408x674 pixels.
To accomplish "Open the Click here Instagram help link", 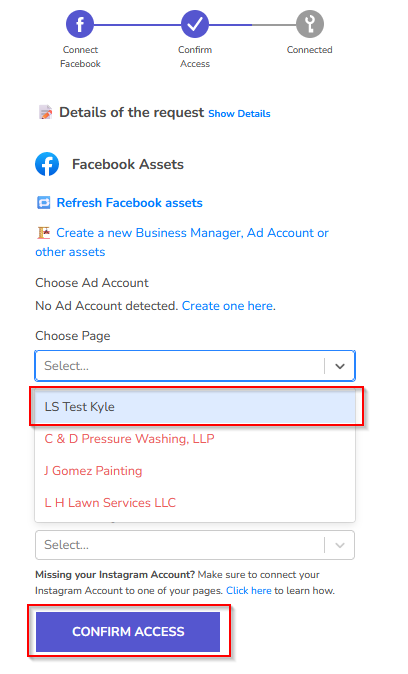I will 248,591.
